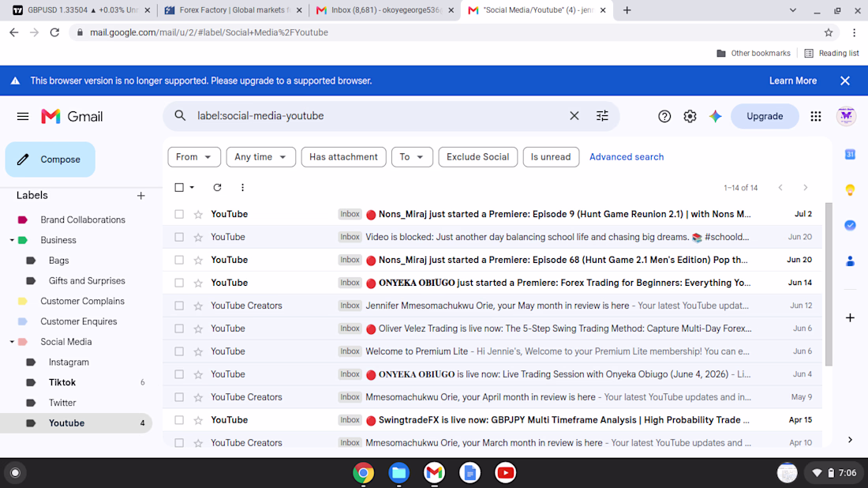868x488 pixels.
Task: Star the Video is blocked email
Action: [198, 237]
